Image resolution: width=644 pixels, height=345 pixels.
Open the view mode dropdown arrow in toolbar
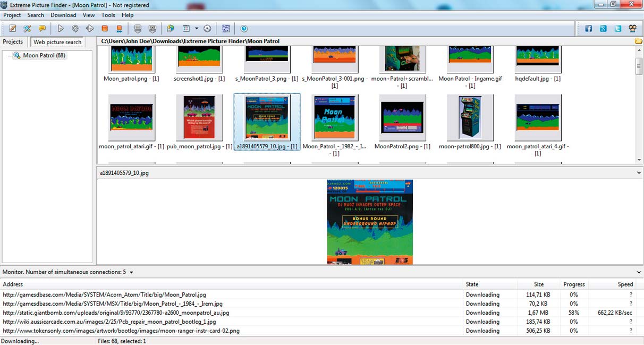coord(196,29)
